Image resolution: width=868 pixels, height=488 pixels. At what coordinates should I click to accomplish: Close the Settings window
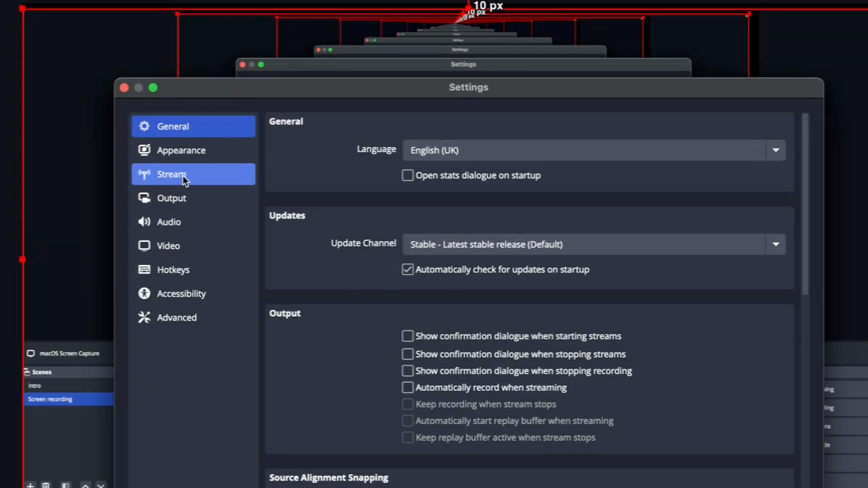tap(125, 88)
